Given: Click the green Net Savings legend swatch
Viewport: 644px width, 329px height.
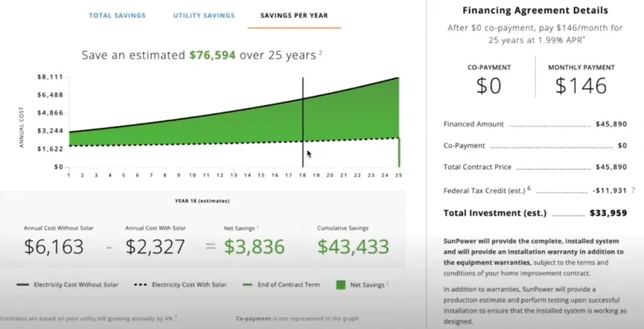Looking at the screenshot, I should pos(340,284).
